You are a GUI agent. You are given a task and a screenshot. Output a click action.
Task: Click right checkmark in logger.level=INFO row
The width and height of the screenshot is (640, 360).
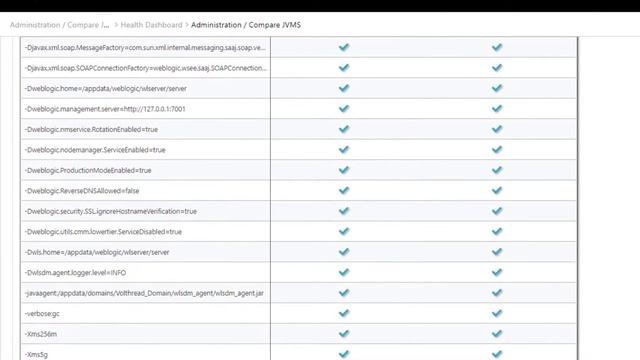click(x=497, y=272)
